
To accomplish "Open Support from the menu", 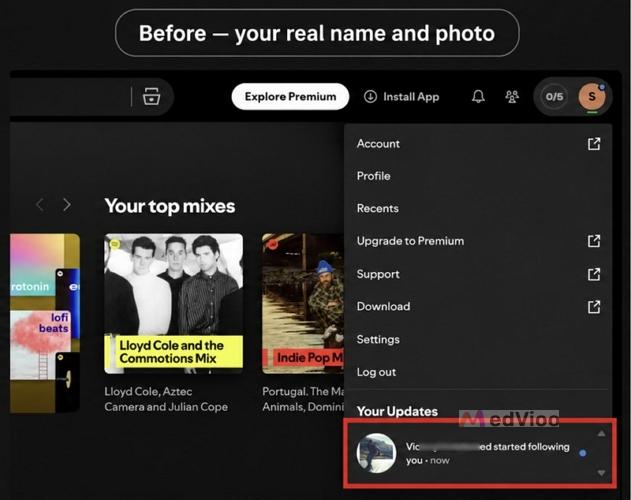I will click(478, 274).
